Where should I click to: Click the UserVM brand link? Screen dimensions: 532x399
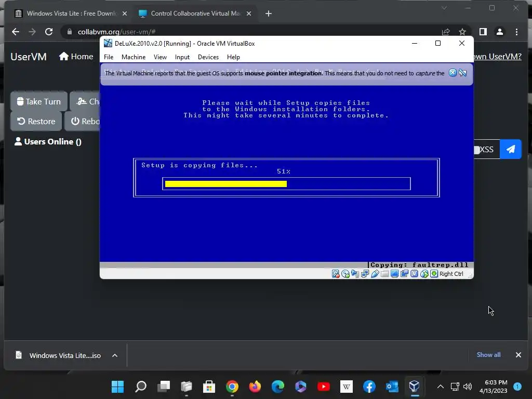click(x=29, y=57)
